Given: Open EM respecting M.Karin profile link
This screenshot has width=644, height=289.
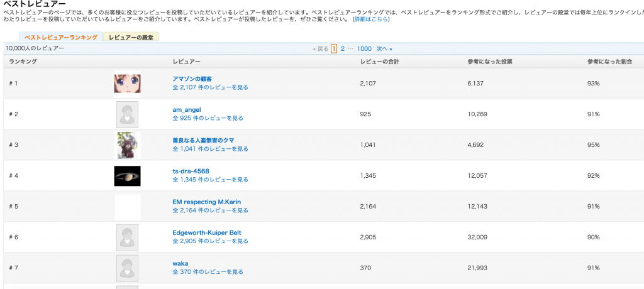Looking at the screenshot, I should pos(206,202).
